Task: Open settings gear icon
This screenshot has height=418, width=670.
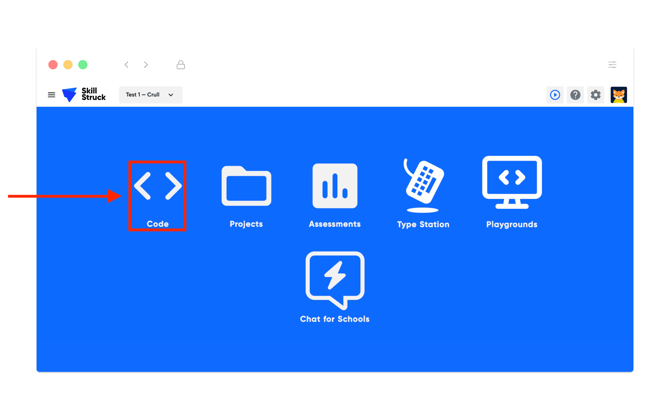Action: tap(596, 95)
